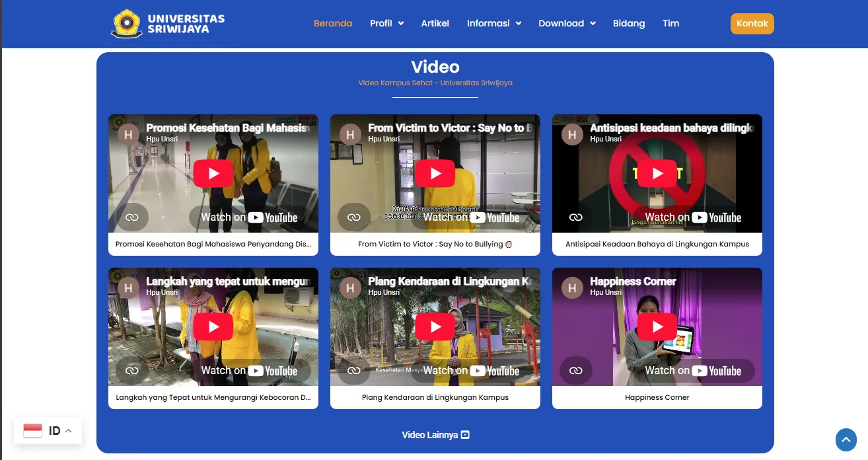Click the Universitas Sriwijaya logo
The height and width of the screenshot is (460, 868).
(168, 23)
